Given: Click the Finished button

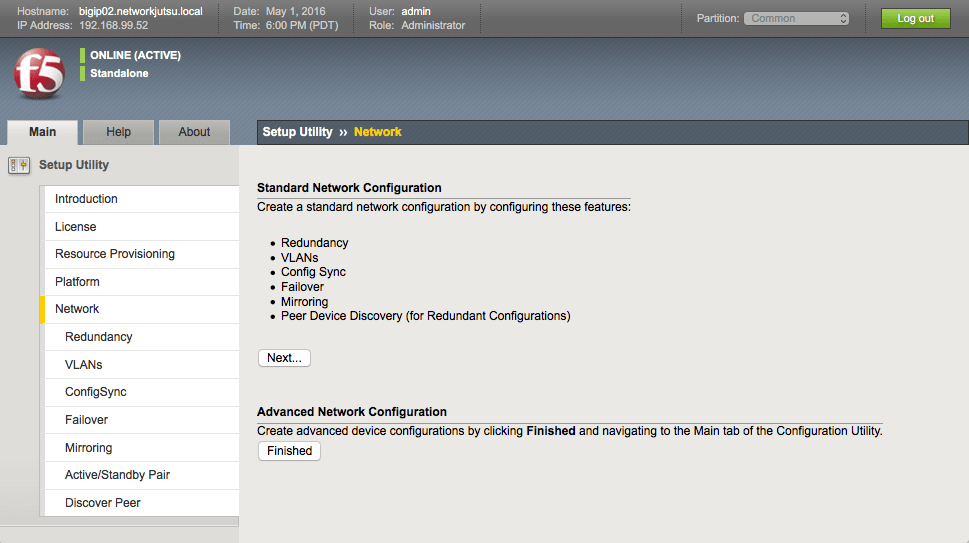Looking at the screenshot, I should pos(289,451).
